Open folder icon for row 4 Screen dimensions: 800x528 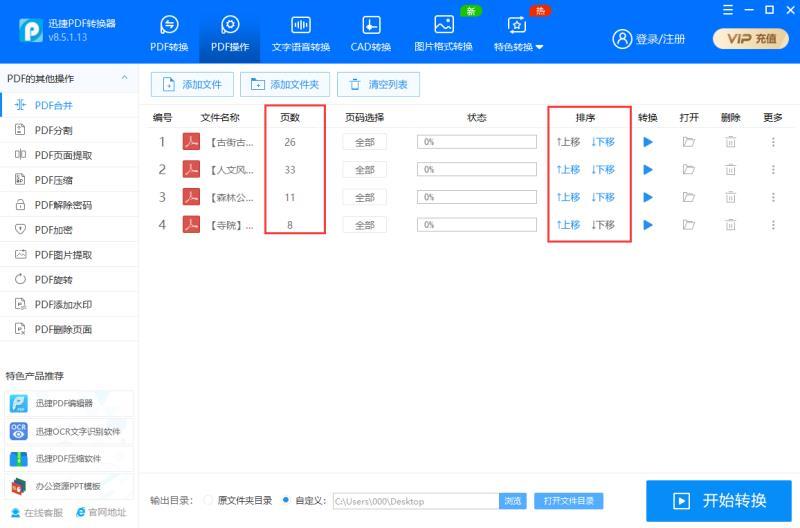click(x=689, y=224)
